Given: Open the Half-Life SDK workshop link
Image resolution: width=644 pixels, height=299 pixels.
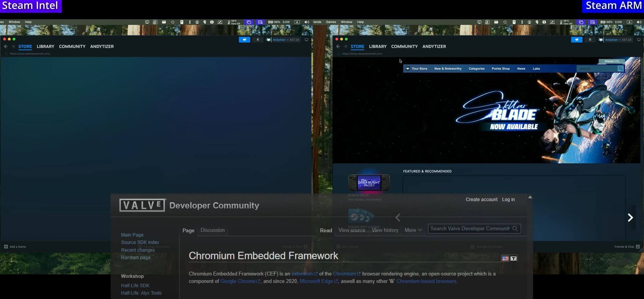Looking at the screenshot, I should 135,286.
